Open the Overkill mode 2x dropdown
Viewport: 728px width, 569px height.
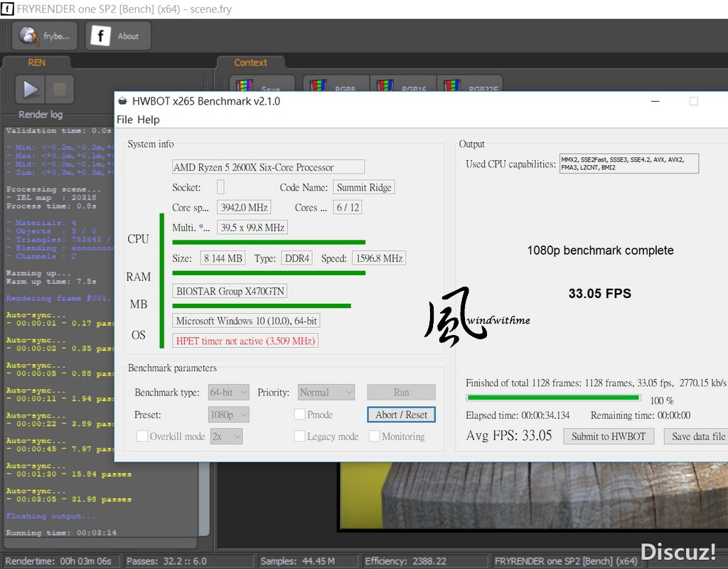click(226, 436)
